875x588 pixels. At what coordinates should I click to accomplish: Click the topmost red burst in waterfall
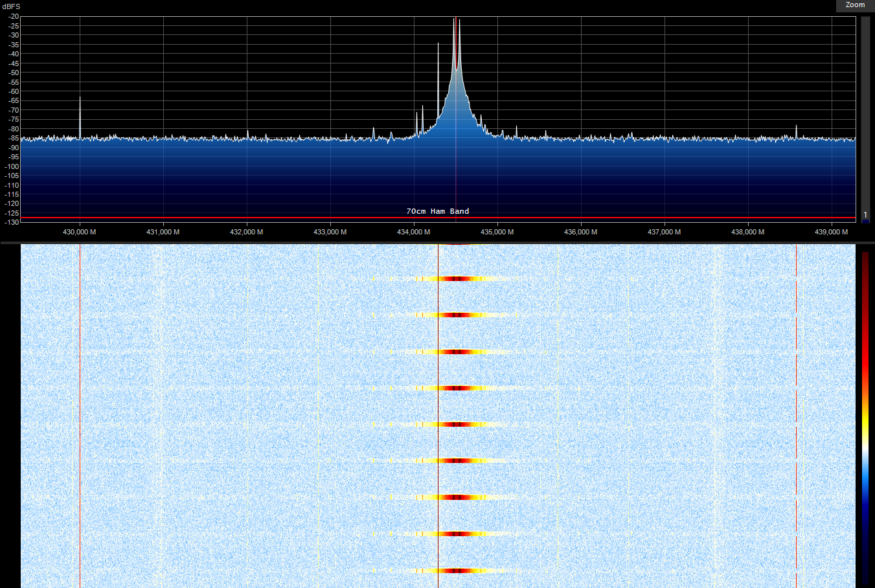[x=458, y=278]
